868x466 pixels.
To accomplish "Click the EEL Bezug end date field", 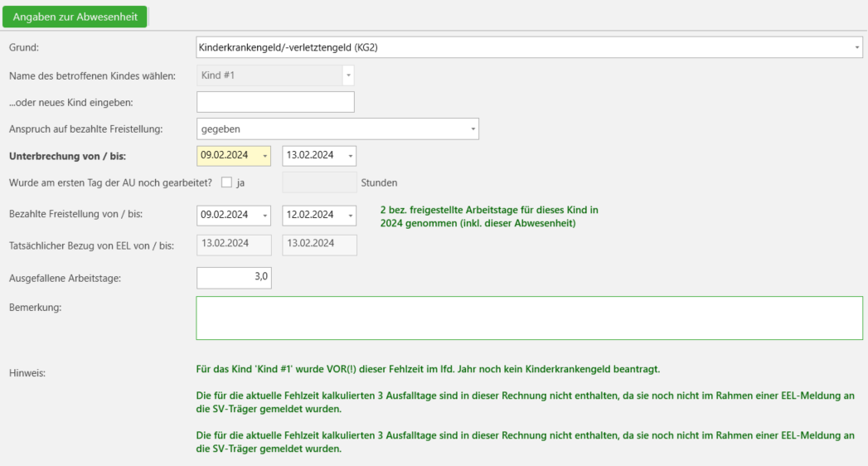I will tap(319, 244).
